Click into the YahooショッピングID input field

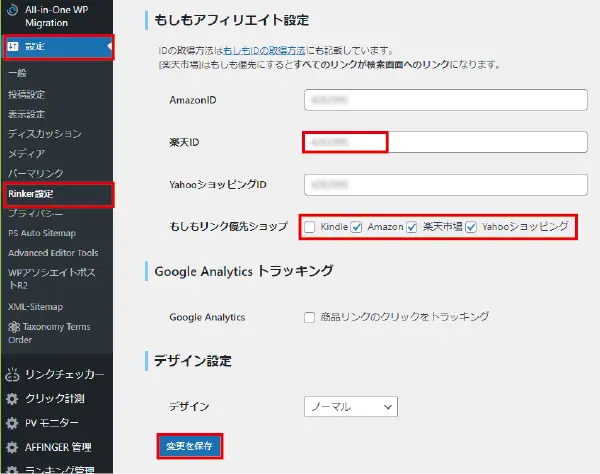[446, 185]
